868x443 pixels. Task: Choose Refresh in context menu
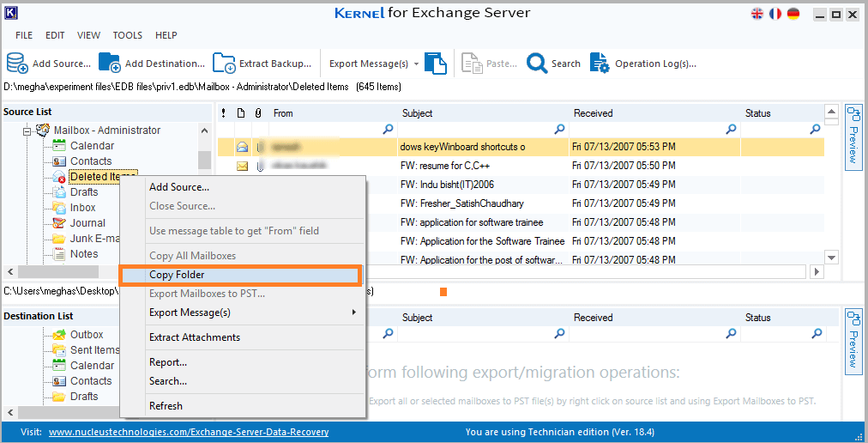[x=244, y=406]
